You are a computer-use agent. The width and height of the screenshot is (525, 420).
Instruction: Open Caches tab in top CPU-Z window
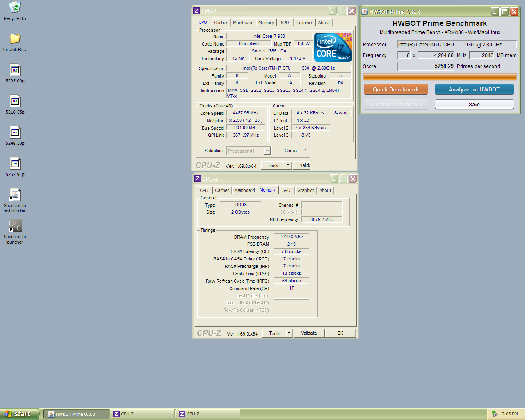[x=221, y=23]
